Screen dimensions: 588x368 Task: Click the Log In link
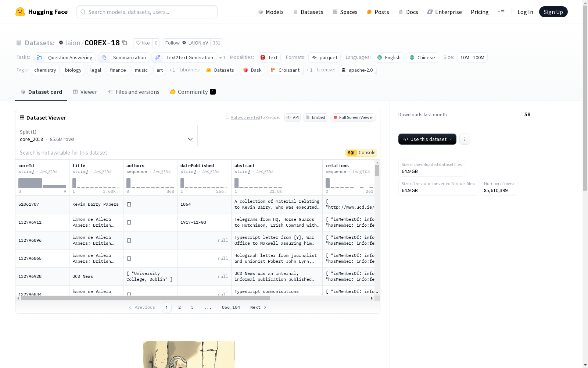525,12
